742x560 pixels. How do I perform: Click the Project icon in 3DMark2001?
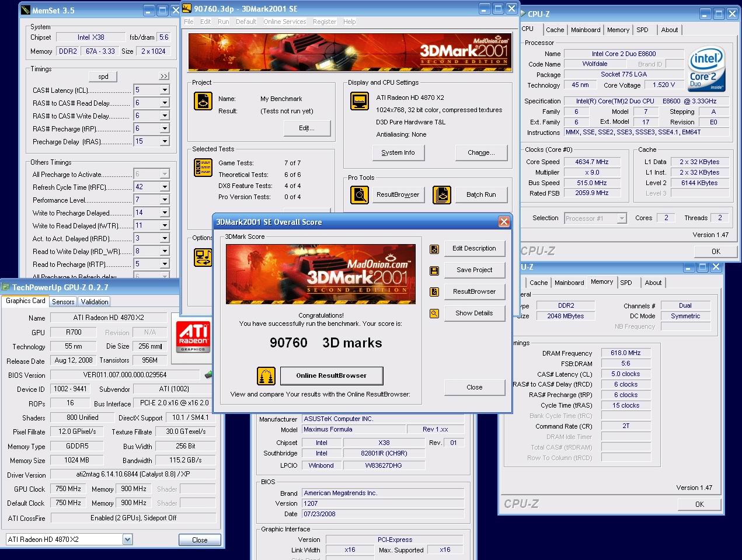point(203,101)
